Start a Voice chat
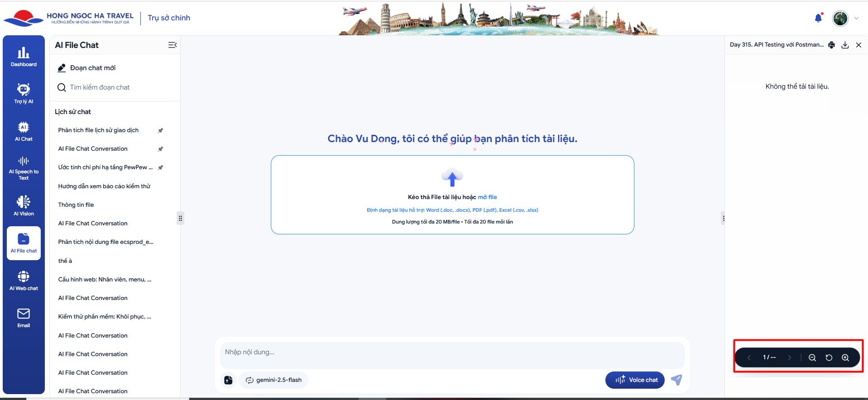The height and width of the screenshot is (400, 868). click(x=635, y=380)
